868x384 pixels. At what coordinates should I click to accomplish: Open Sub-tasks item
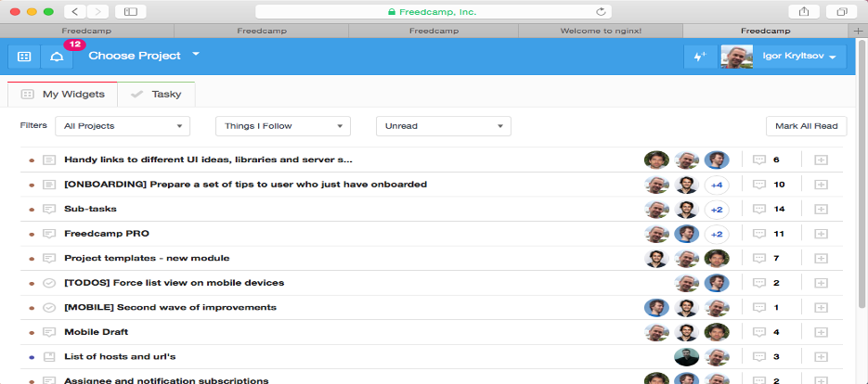pos(90,209)
